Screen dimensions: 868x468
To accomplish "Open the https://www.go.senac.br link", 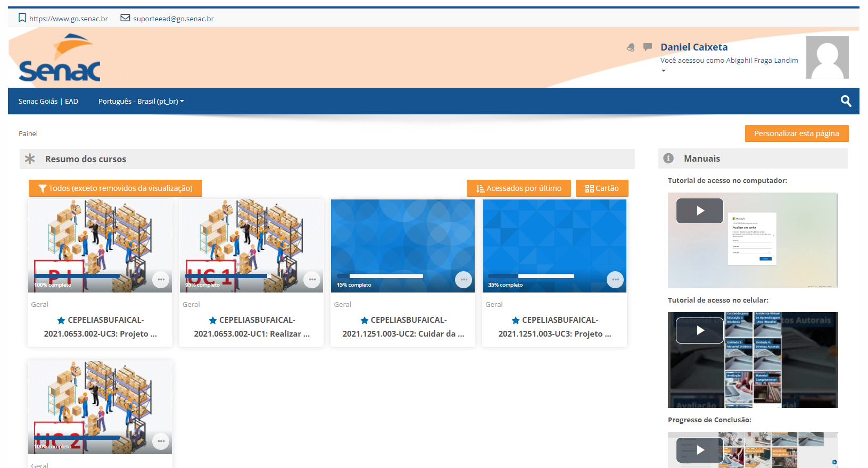I will tap(69, 19).
